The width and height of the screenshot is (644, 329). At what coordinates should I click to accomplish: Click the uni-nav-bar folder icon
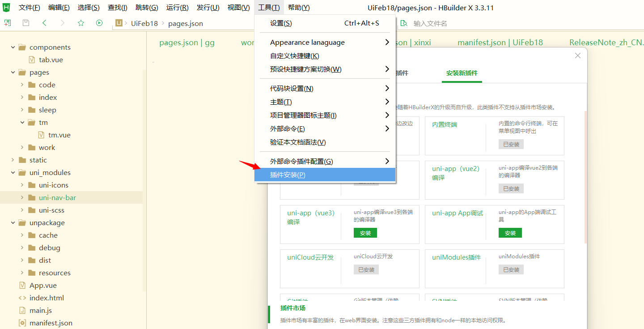(x=31, y=197)
